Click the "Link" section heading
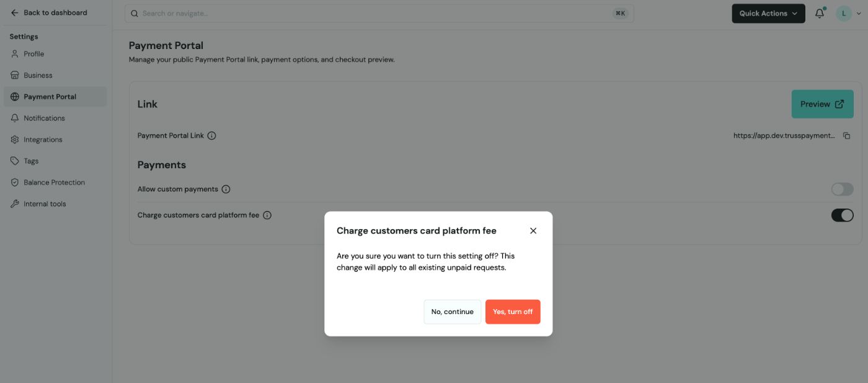868x383 pixels. click(x=148, y=104)
